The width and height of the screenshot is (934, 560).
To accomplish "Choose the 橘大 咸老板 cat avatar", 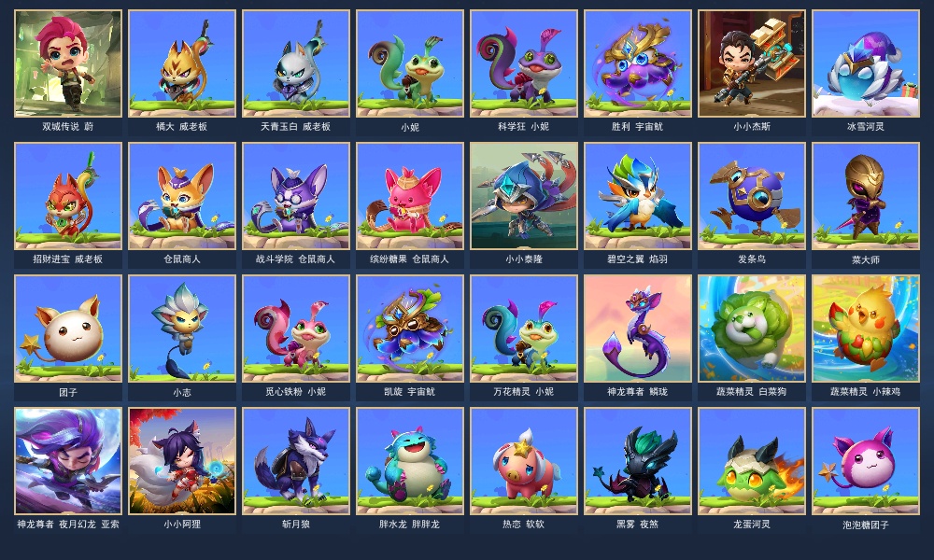I will tap(182, 63).
